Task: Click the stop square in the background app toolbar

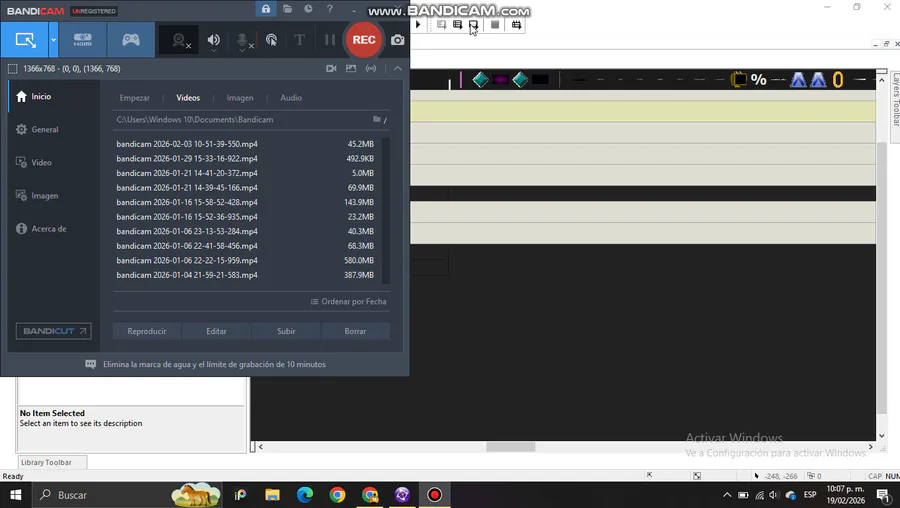Action: coord(495,25)
